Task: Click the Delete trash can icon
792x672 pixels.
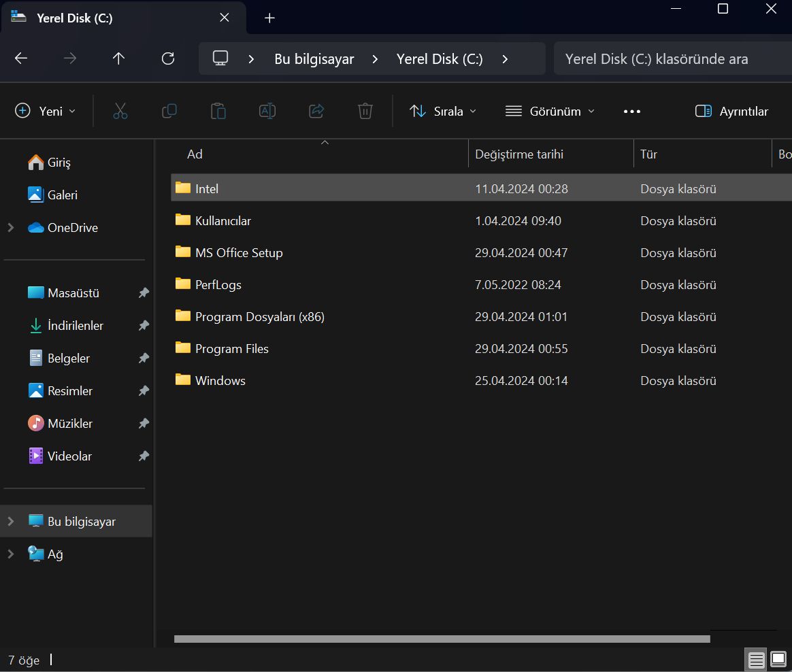Action: coord(365,111)
